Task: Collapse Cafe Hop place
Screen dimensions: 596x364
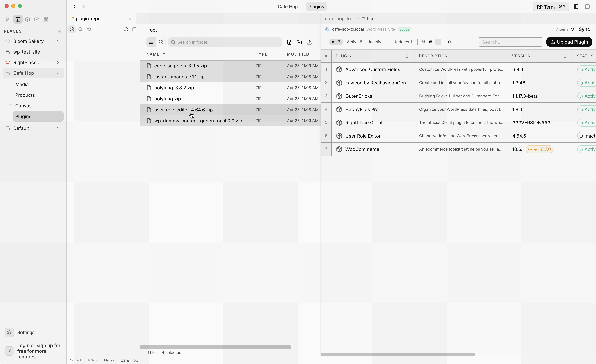Action: pos(58,73)
